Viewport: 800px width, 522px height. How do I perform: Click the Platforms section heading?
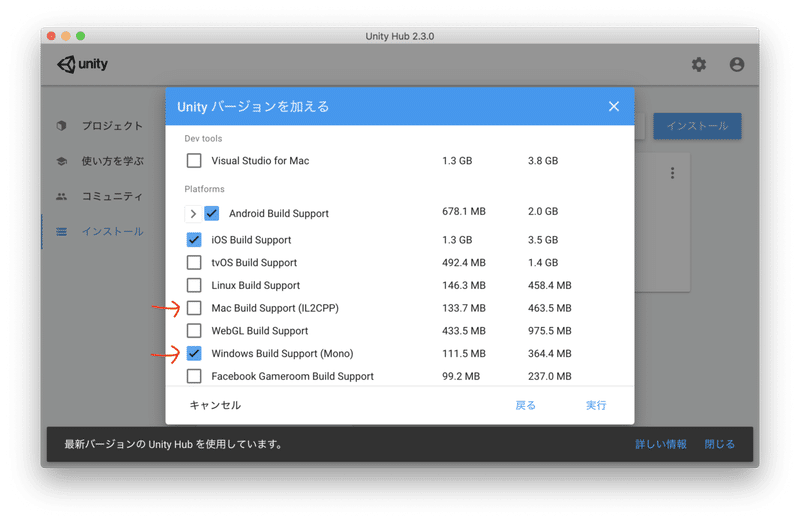click(x=204, y=189)
